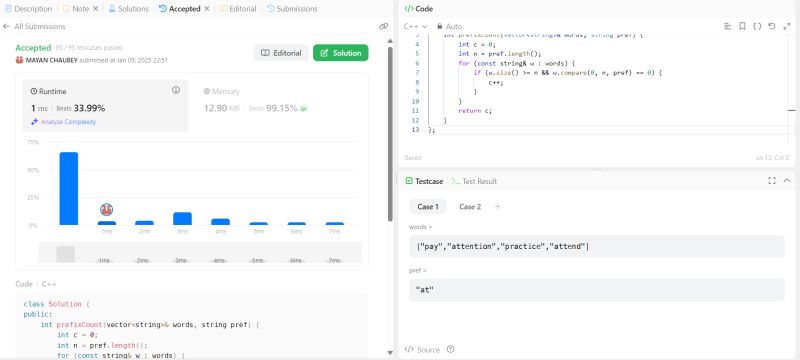The width and height of the screenshot is (800, 360).
Task: Click the green Solution button
Action: (x=341, y=53)
